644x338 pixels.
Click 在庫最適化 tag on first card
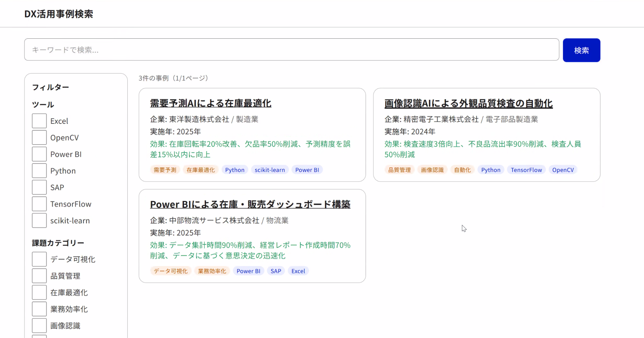coord(201,170)
